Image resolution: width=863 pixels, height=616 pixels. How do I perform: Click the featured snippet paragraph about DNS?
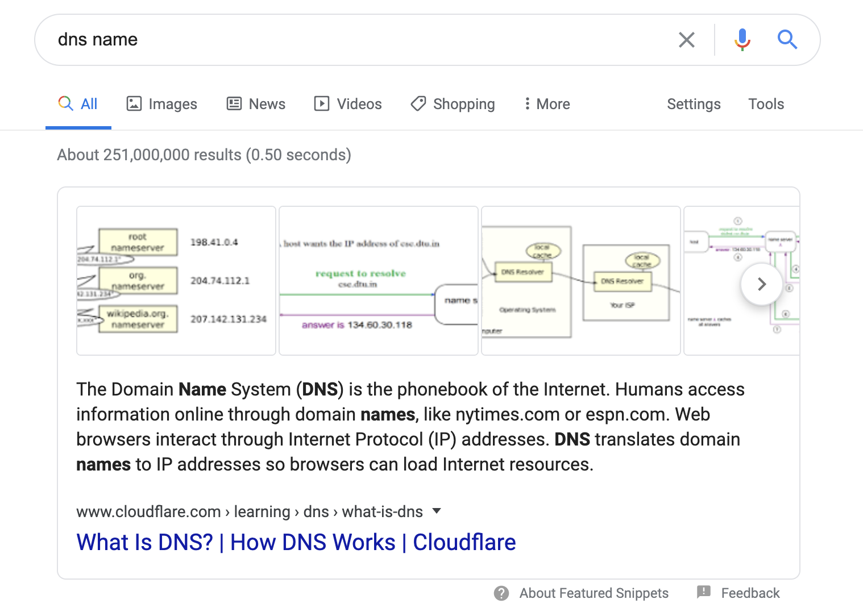pyautogui.click(x=410, y=427)
